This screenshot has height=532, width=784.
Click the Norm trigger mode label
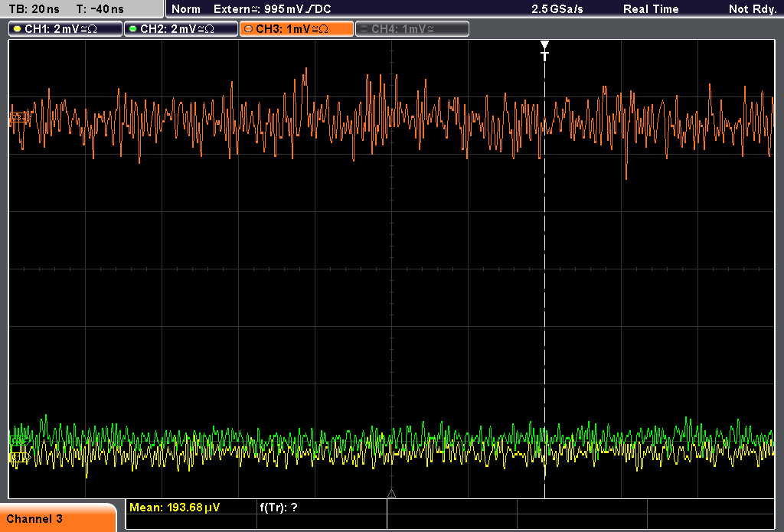[x=185, y=9]
